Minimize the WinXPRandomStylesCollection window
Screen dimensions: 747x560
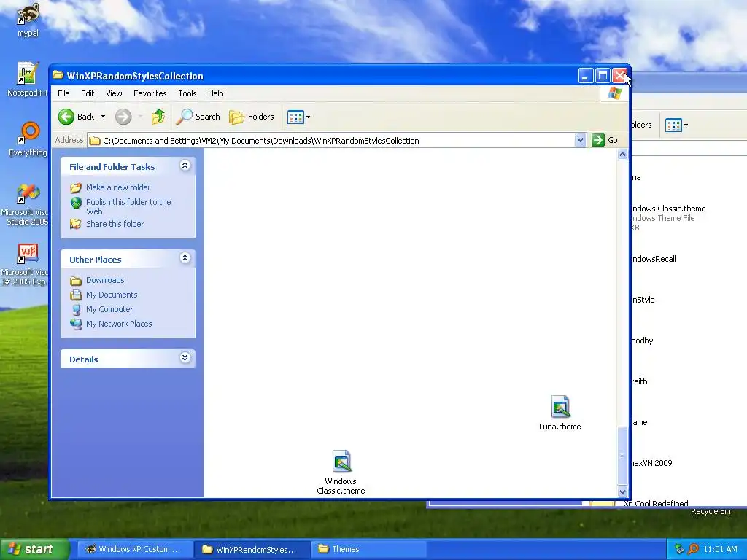click(x=586, y=76)
